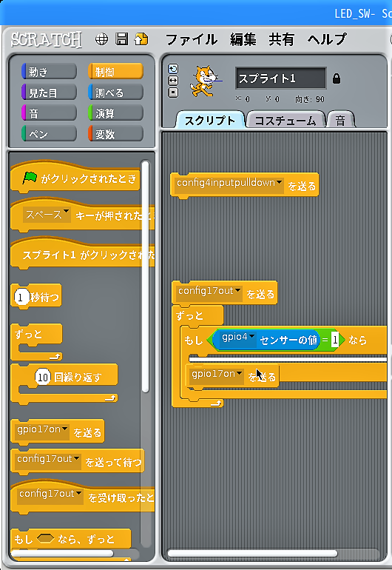Screen dimensions: 392x570
Task: Click the floppy disk save icon
Action: [122, 39]
